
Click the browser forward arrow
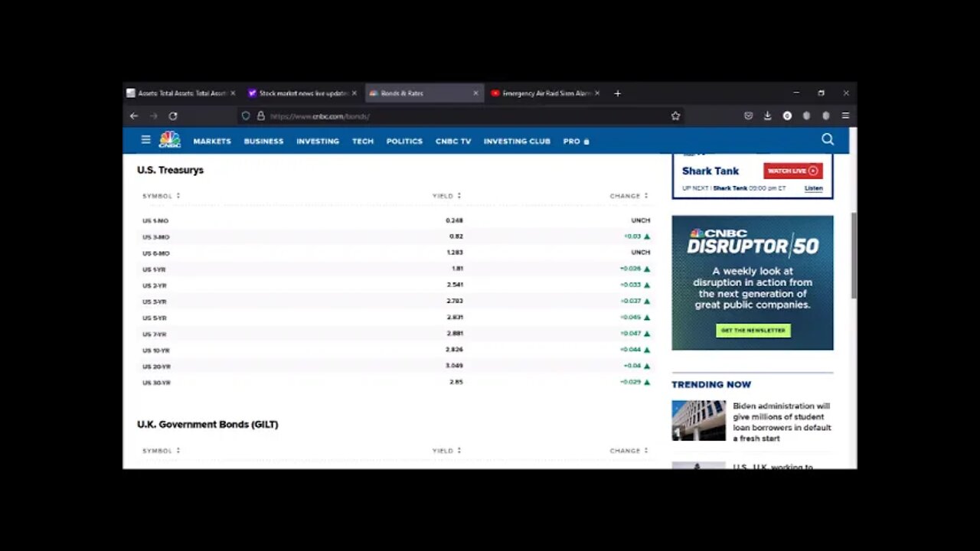(154, 116)
